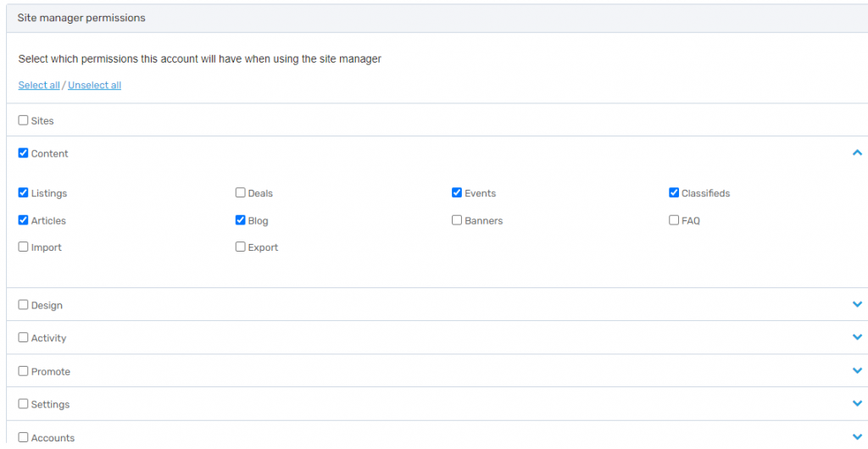Enable the Export permission checkbox
The width and height of the screenshot is (868, 449).
coord(241,247)
